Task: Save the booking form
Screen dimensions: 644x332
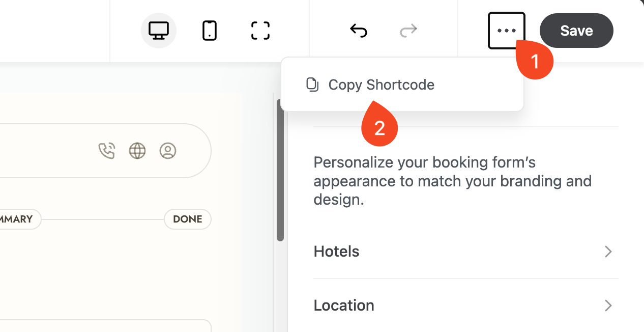Action: coord(576,31)
